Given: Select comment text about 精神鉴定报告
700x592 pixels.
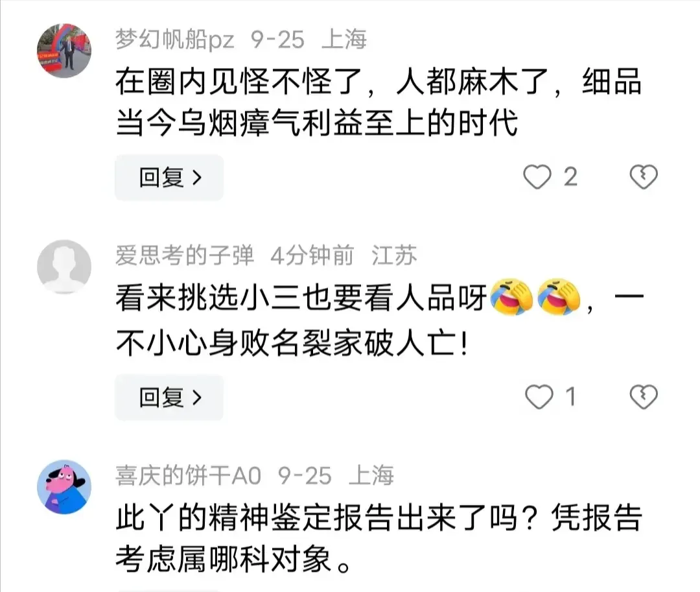Looking at the screenshot, I should click(x=379, y=538).
